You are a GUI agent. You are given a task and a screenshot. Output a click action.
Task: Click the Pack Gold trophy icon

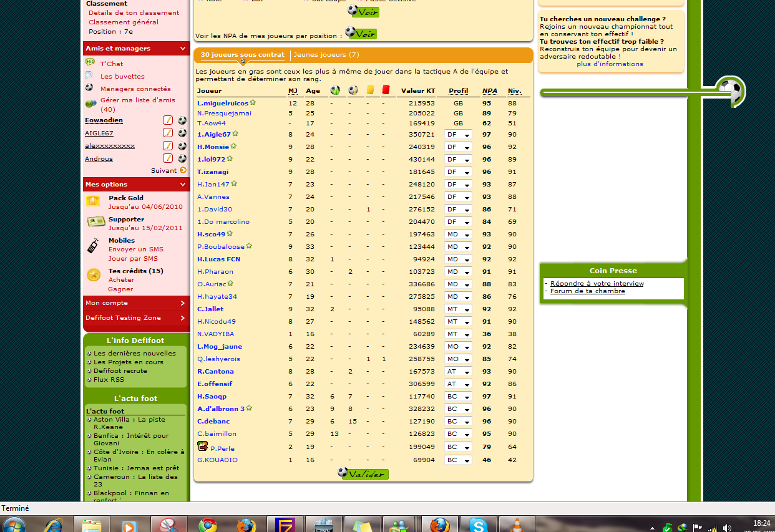pos(93,201)
